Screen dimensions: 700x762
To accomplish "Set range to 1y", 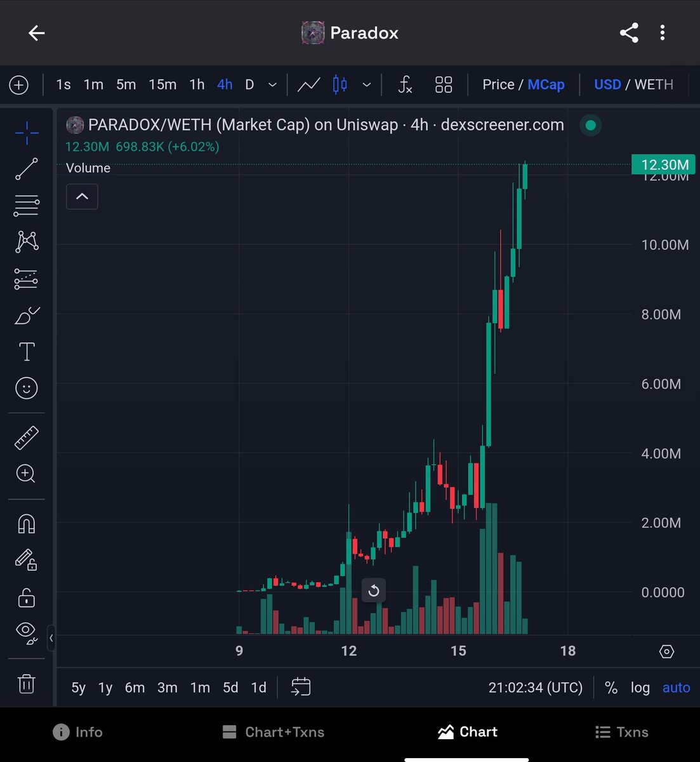I will pyautogui.click(x=105, y=688).
